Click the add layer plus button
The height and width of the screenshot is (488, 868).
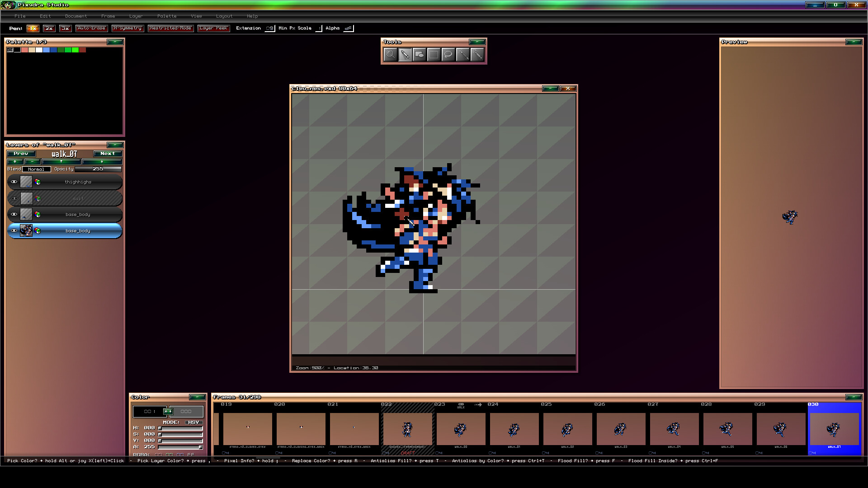pyautogui.click(x=15, y=161)
